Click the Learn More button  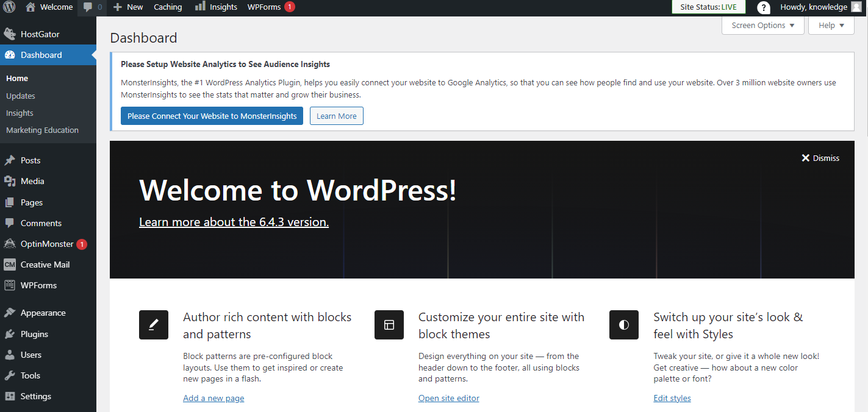[336, 115]
